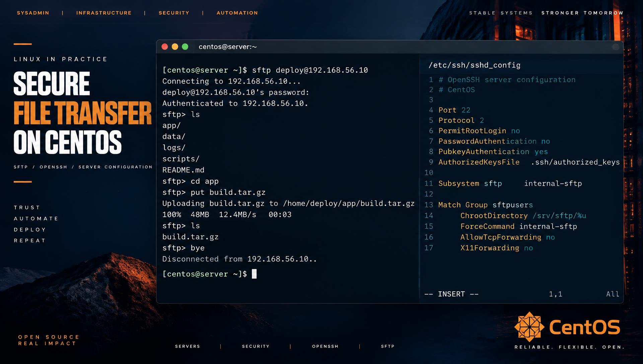Click the /etc/ssh/sshd_config file path header
643x364 pixels.
click(x=475, y=65)
